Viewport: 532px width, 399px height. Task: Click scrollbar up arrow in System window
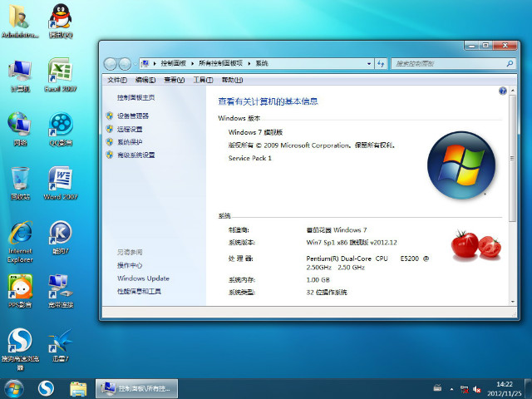(x=513, y=91)
